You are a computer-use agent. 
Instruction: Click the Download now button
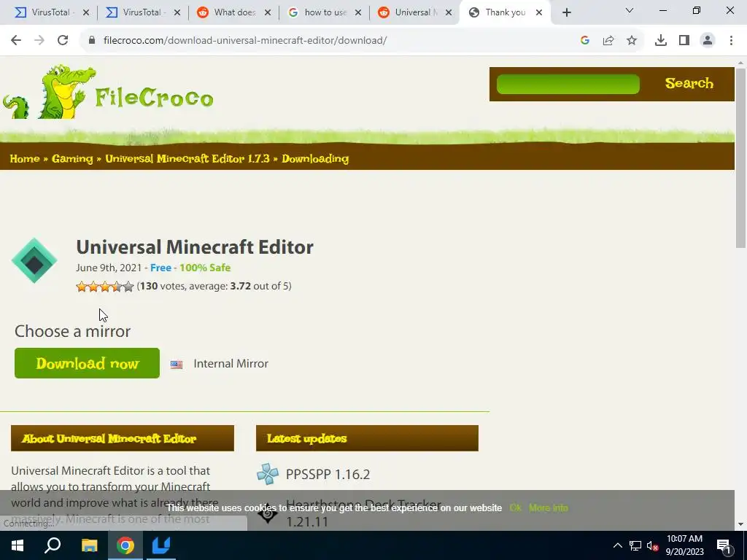tap(88, 363)
